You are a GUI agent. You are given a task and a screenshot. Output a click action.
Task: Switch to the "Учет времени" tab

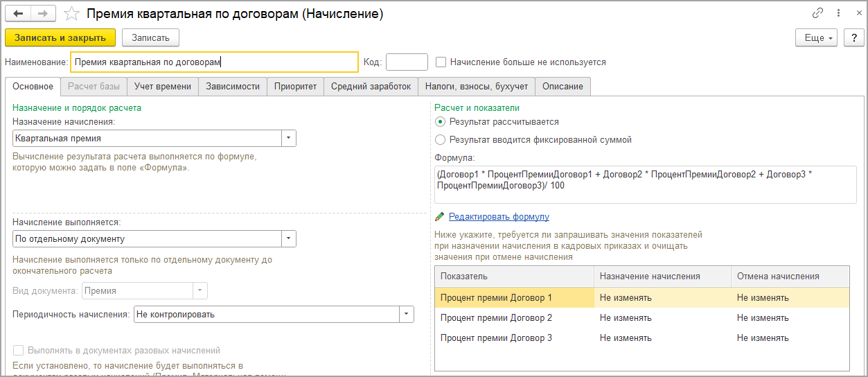pos(163,87)
